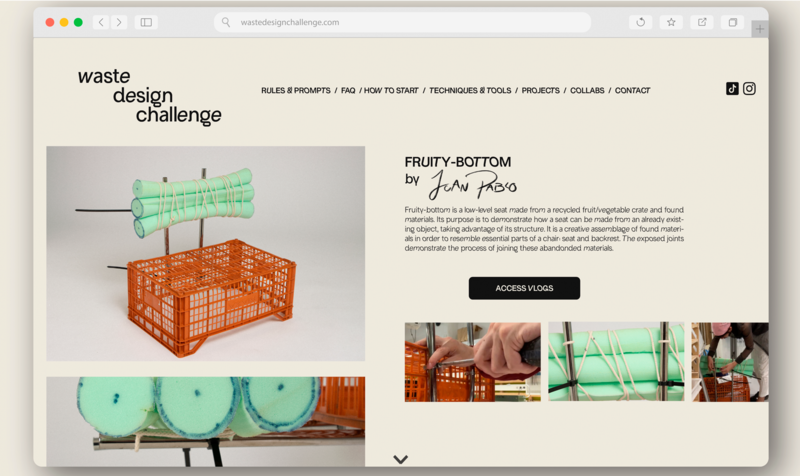Viewport: 800px width, 476px height.
Task: Expand page with down chevron arrow
Action: [401, 459]
